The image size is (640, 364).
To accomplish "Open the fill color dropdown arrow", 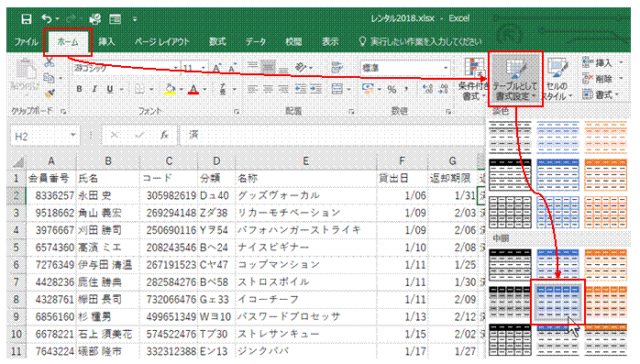I will click(x=182, y=89).
